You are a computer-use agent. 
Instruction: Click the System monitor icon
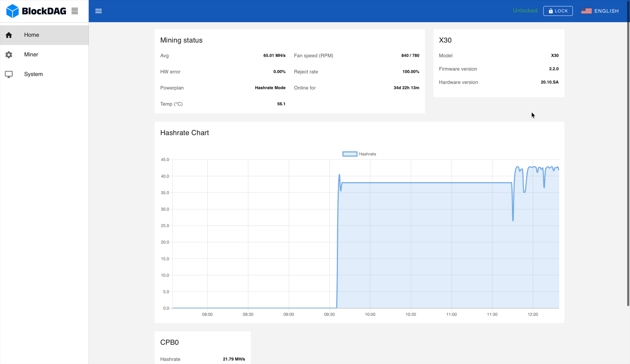click(9, 74)
